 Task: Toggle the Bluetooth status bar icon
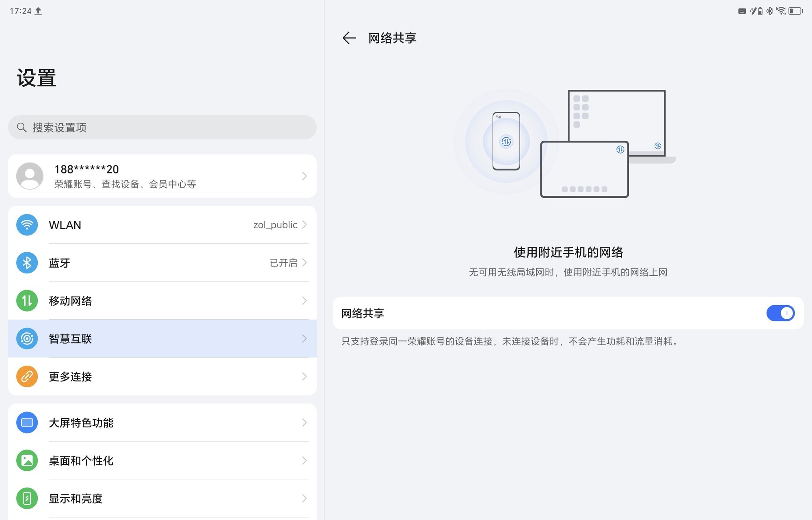click(x=769, y=11)
